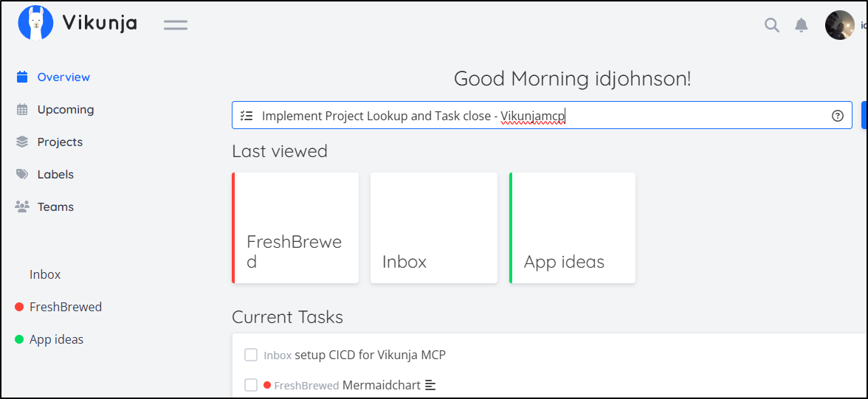
Task: Open the App ideas card
Action: [572, 228]
